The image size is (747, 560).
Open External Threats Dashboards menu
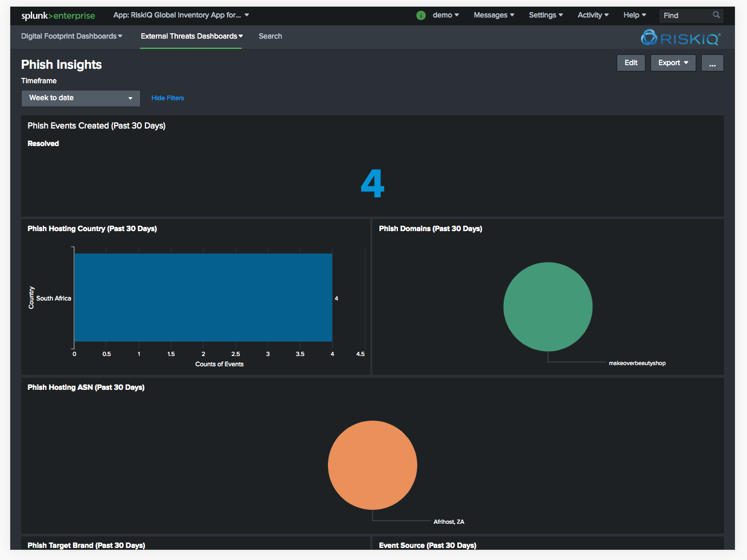coord(191,36)
